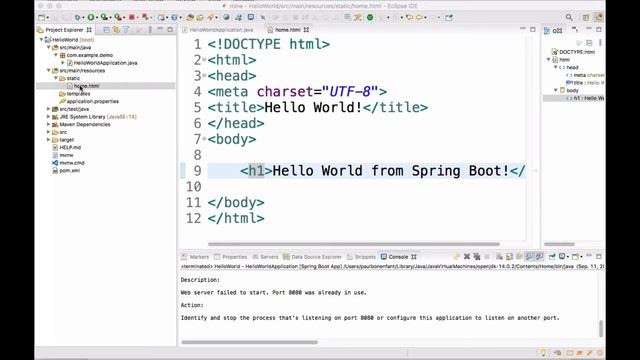This screenshot has height=360, width=640.
Task: Open the Display Selected Console dropdown
Action: click(x=568, y=257)
